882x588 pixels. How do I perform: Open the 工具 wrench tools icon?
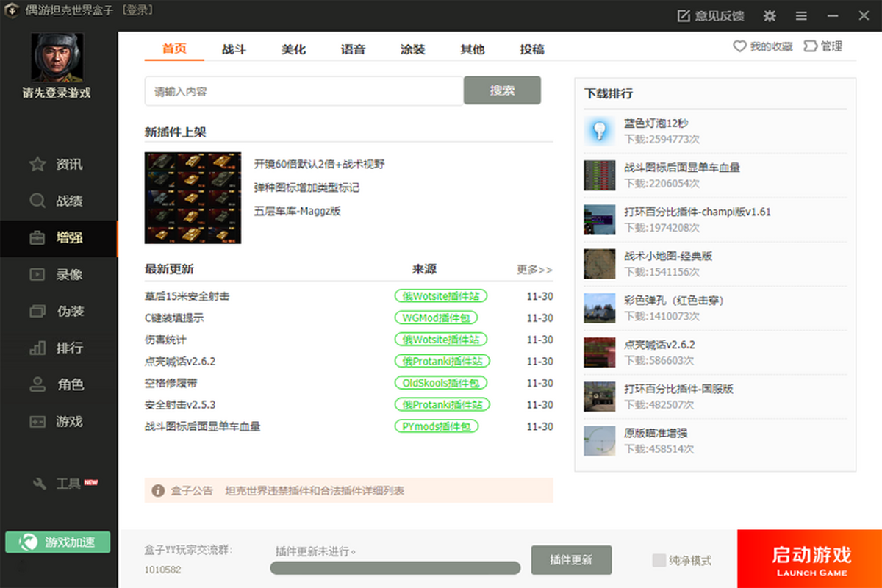[x=40, y=484]
